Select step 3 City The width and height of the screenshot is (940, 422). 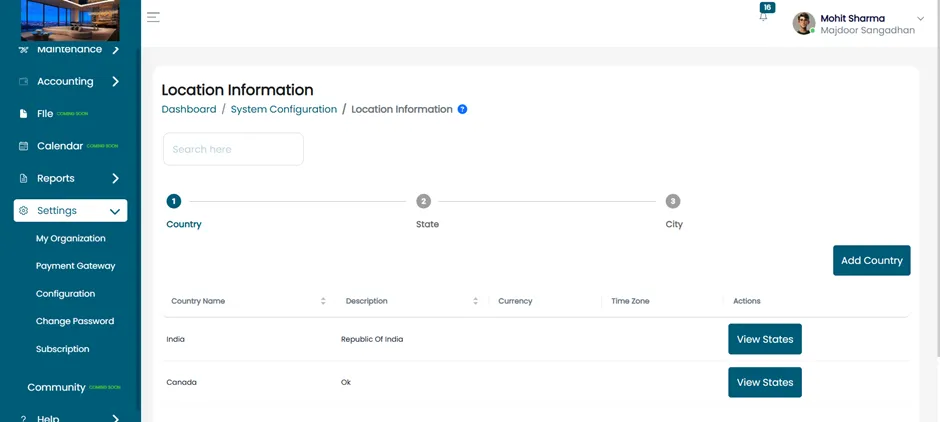[x=673, y=201]
